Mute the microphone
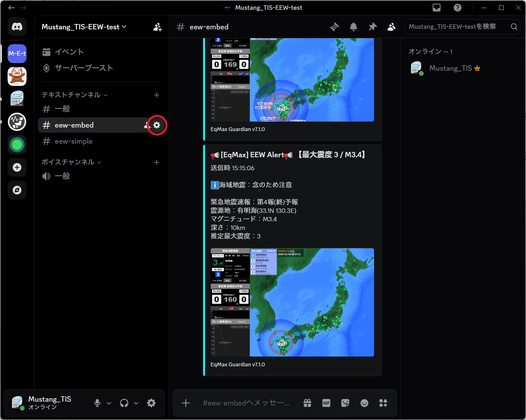 [x=97, y=403]
